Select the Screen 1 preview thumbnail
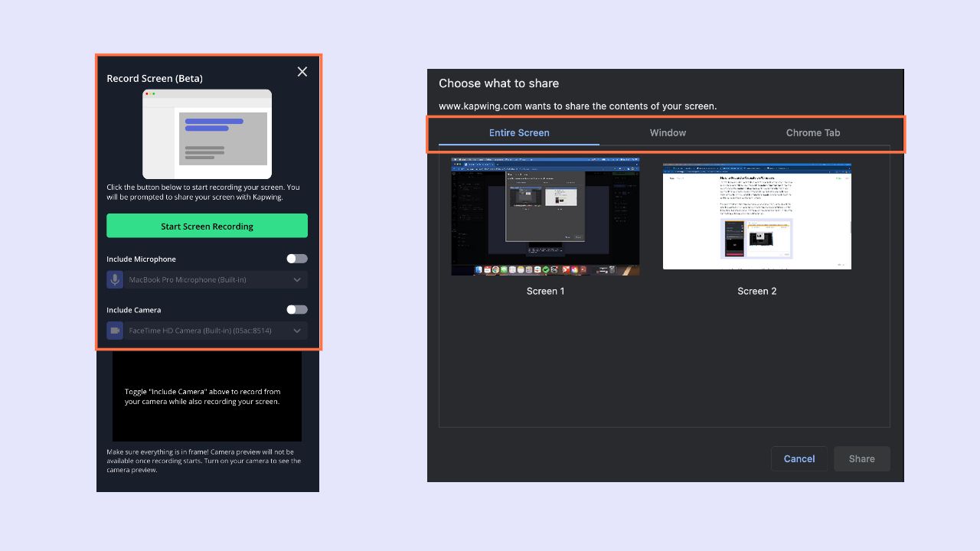The height and width of the screenshot is (551, 980). click(545, 217)
